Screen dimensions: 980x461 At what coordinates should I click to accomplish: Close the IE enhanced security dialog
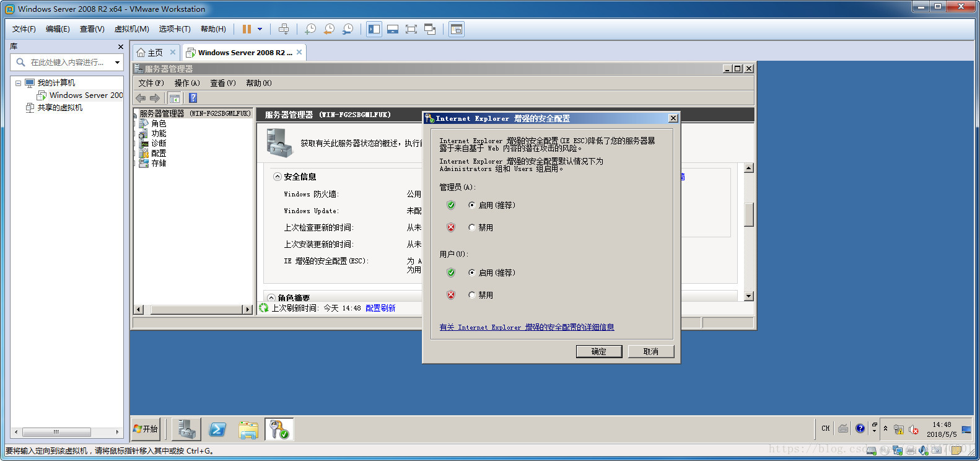coord(673,118)
